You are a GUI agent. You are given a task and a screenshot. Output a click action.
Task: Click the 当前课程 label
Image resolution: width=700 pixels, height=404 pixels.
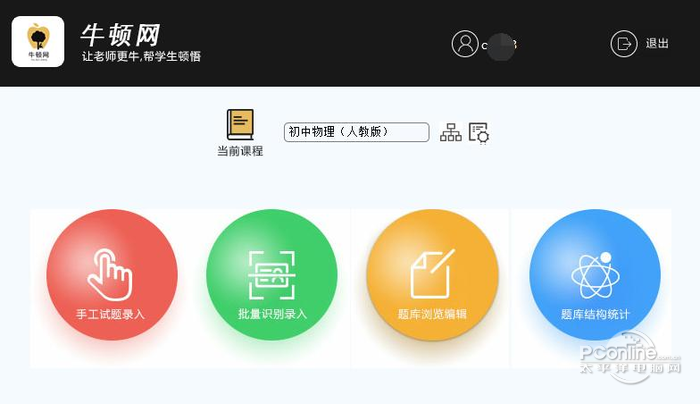pos(240,151)
